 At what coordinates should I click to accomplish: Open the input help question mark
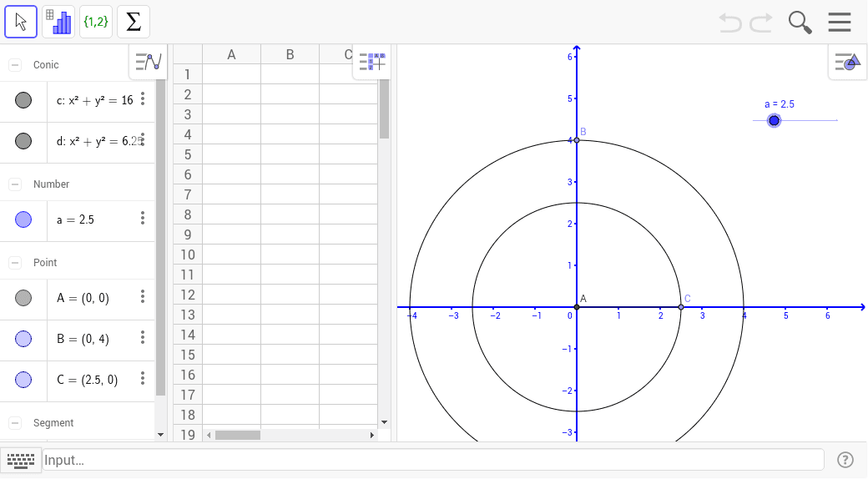(845, 460)
